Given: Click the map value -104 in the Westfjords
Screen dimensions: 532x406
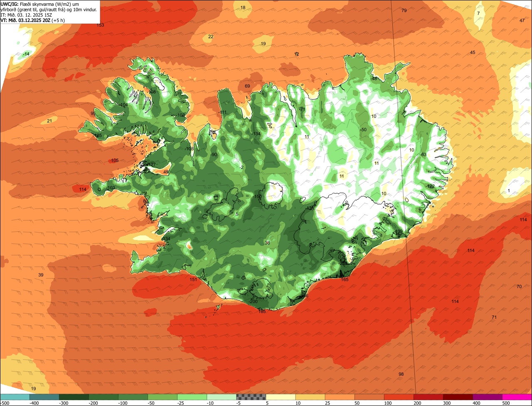Looking at the screenshot, I should point(123,105).
